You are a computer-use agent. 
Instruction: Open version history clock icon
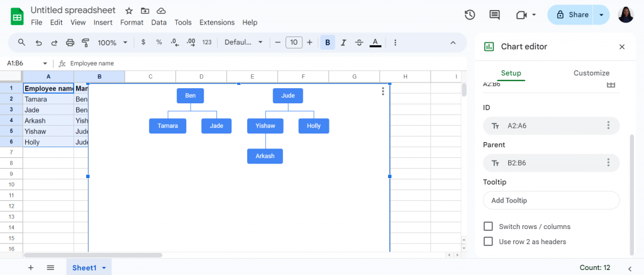tap(470, 15)
